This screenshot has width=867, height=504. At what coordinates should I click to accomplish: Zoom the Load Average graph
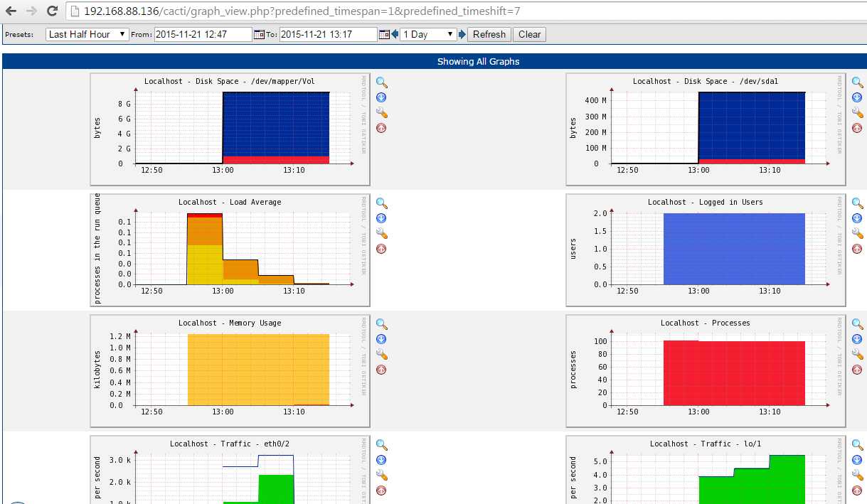tap(381, 203)
